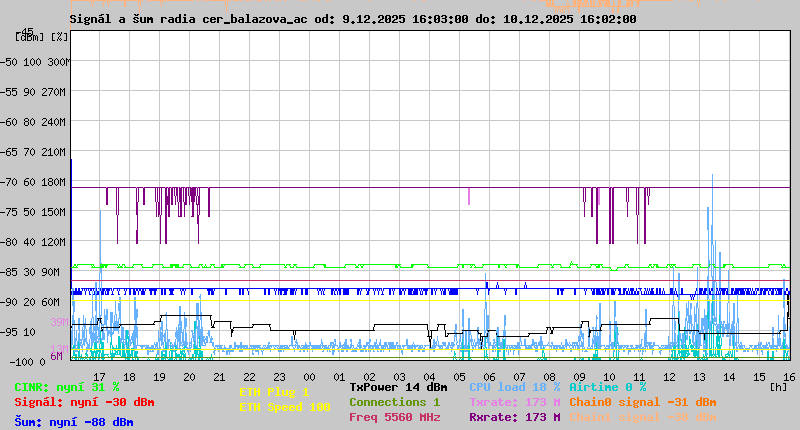Click hour '16' on the time axis
Image resolution: width=800 pixels, height=430 pixels.
pyautogui.click(x=789, y=377)
